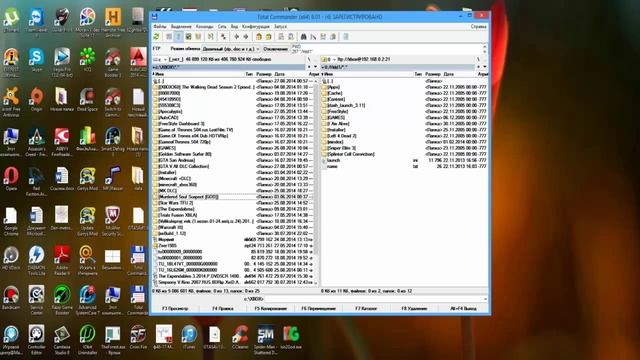Open the Bandicam desktop shortcut

coord(11,298)
